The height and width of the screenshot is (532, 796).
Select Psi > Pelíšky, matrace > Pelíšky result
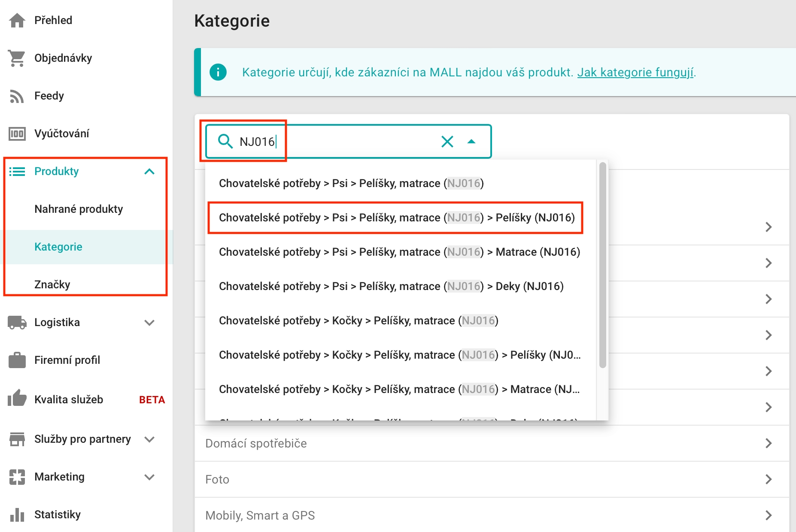[396, 218]
